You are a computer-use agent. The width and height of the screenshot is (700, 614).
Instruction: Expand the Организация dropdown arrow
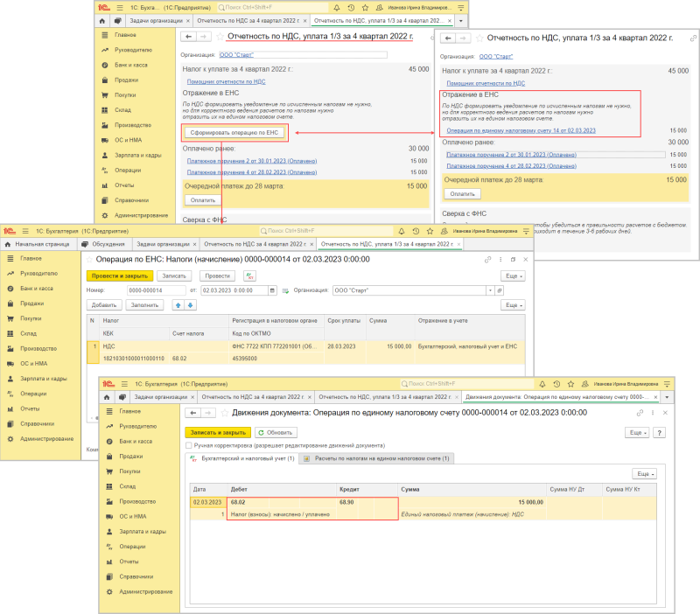[490, 290]
